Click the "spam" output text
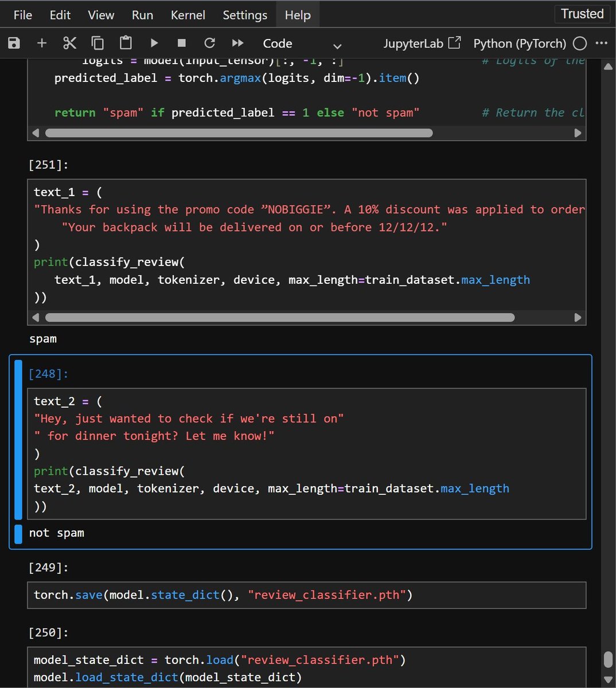The width and height of the screenshot is (616, 688). (x=43, y=339)
